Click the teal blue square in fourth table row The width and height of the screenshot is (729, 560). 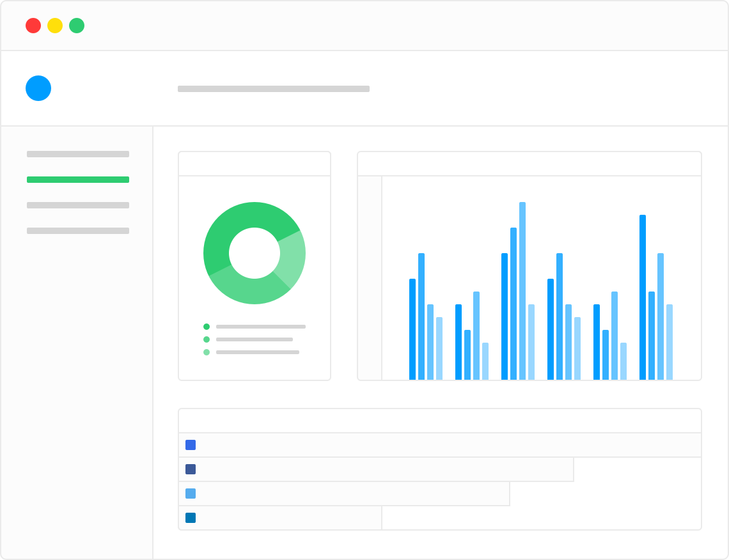pos(191,518)
